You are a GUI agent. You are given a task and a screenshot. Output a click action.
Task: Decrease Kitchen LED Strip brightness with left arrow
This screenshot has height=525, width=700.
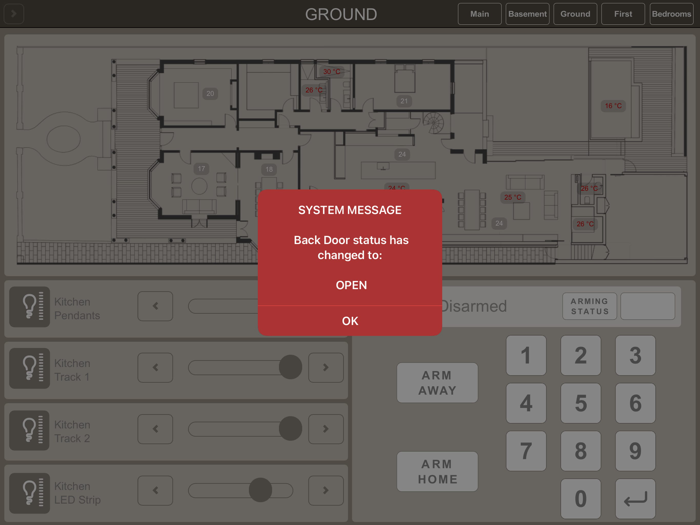[x=155, y=490]
